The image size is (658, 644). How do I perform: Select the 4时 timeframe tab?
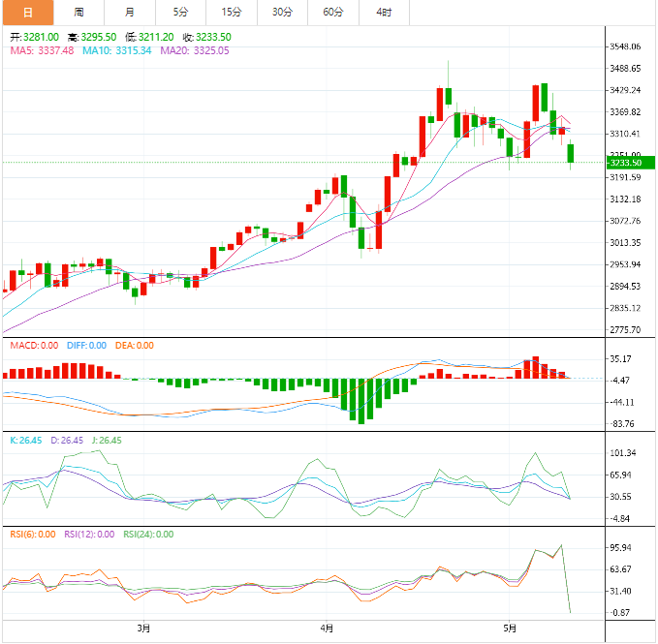pos(384,13)
